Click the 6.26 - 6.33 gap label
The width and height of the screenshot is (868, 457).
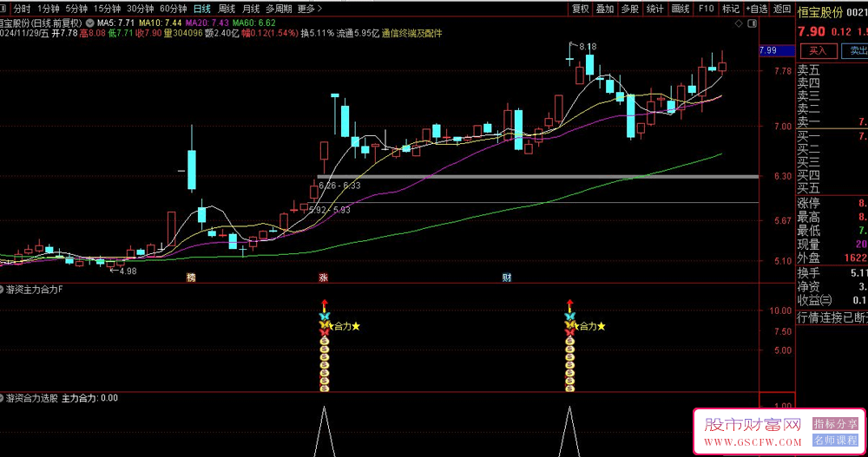coord(339,186)
